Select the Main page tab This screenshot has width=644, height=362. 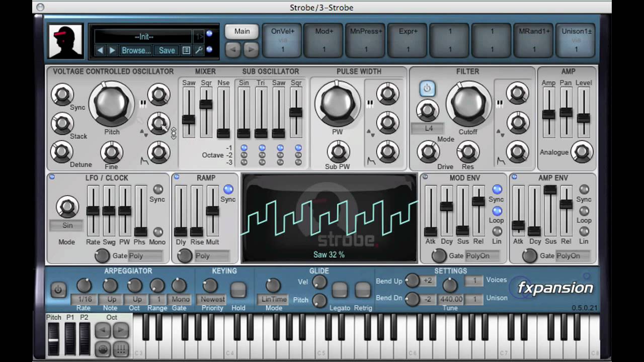(x=242, y=31)
